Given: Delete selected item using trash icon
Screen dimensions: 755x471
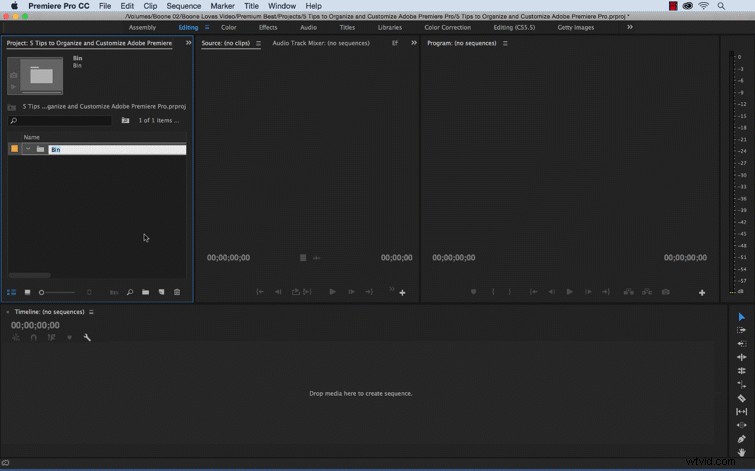Looking at the screenshot, I should pos(177,292).
